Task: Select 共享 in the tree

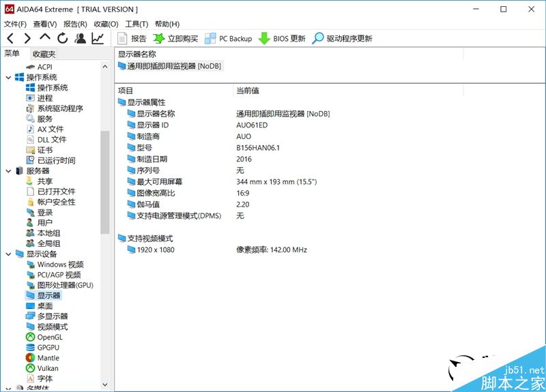Action: 40,181
